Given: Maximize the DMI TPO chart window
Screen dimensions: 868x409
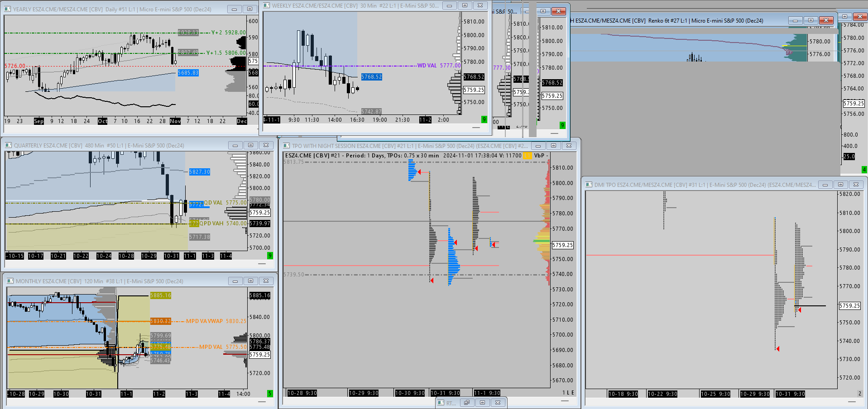Looking at the screenshot, I should click(x=840, y=185).
